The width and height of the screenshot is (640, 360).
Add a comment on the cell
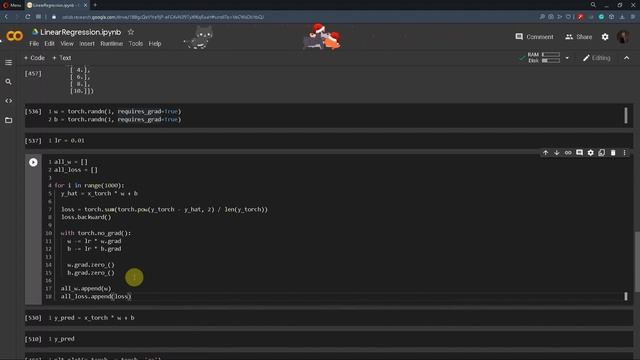tap(579, 153)
